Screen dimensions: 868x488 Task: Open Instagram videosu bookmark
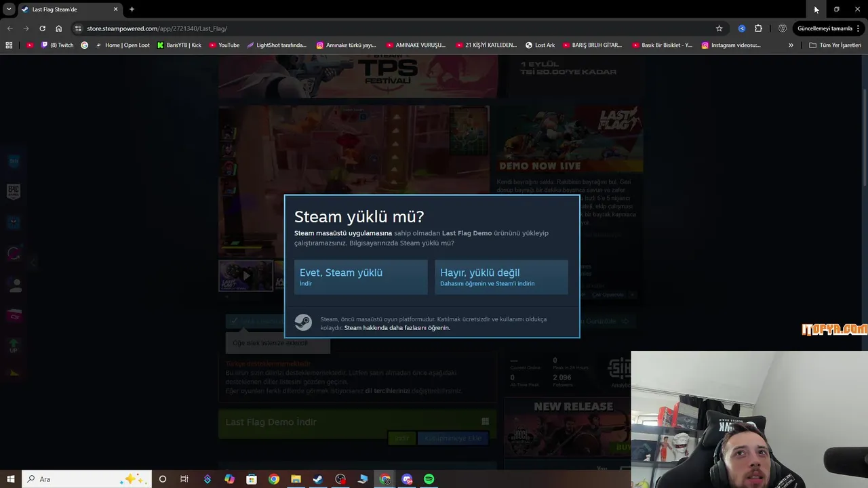point(731,45)
